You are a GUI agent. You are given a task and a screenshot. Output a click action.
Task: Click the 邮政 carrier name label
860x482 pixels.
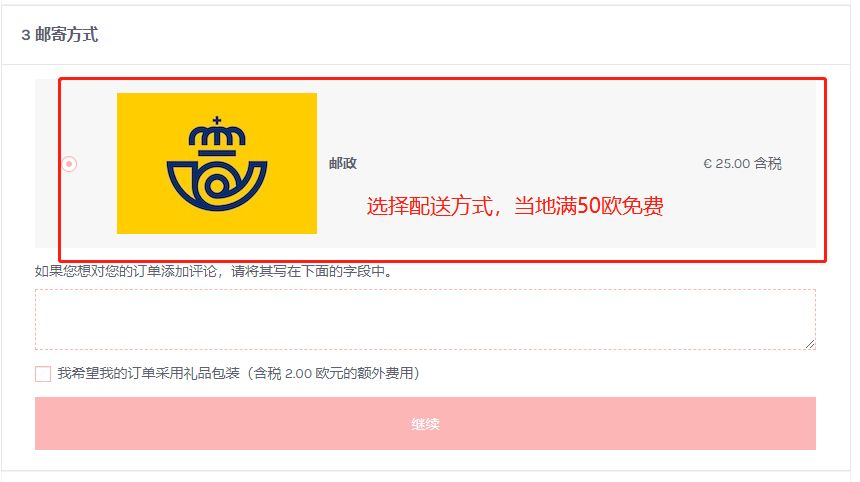coord(343,163)
